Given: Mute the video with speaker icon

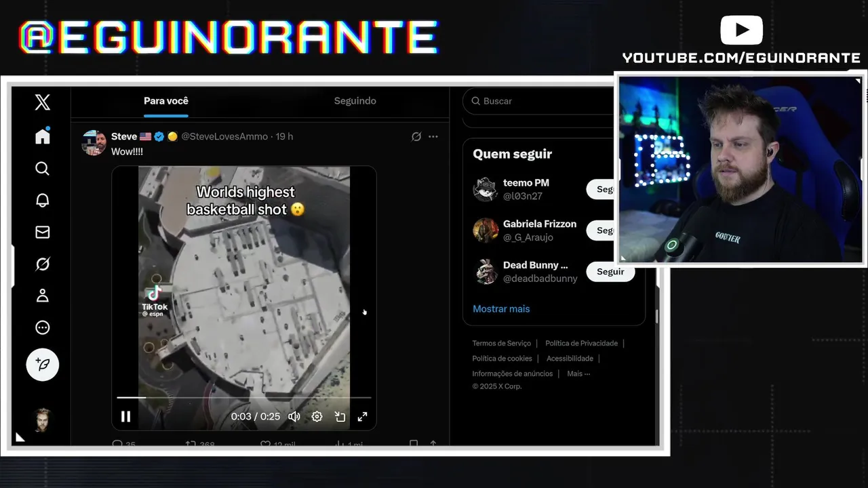Looking at the screenshot, I should (x=294, y=416).
